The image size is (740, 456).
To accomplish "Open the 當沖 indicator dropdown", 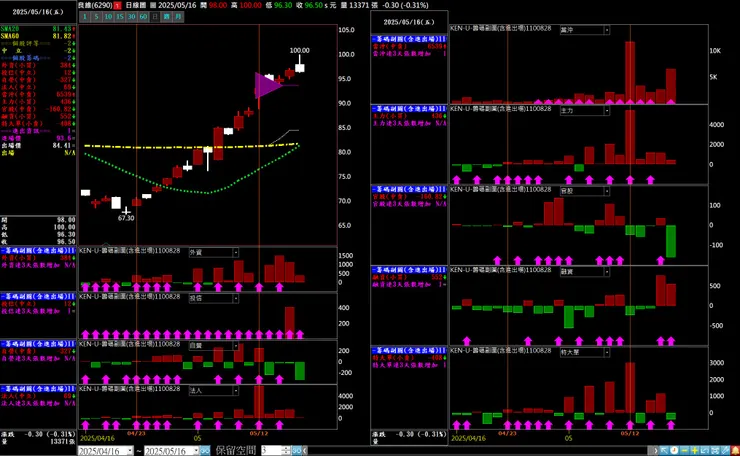I will point(606,30).
